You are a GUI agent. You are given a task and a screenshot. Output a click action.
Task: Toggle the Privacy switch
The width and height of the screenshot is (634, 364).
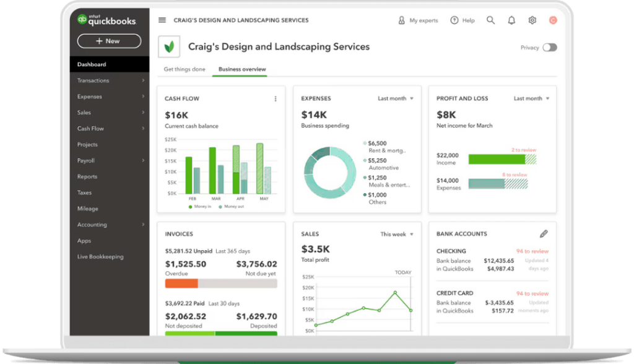point(550,46)
